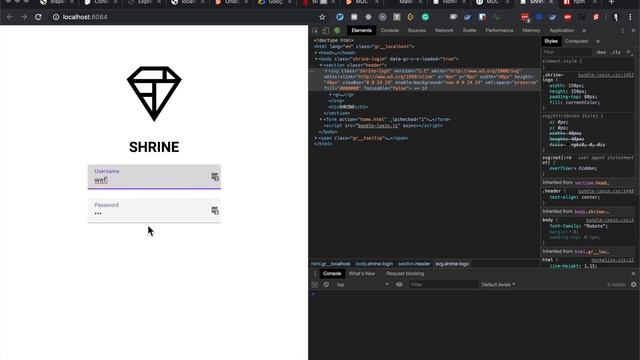640x360 pixels.
Task: Click the site info icon beside localhost
Action: tap(56, 17)
